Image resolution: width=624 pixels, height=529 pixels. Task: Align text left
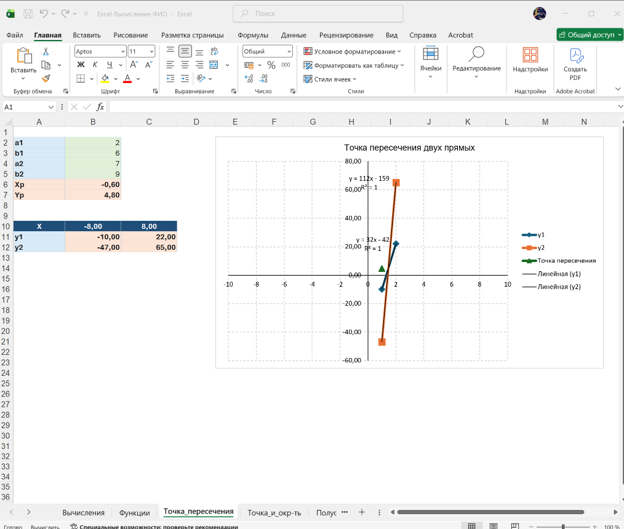point(170,65)
